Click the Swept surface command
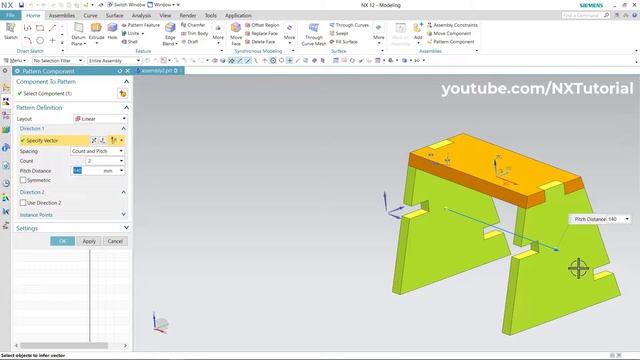Viewport: 640px width, 360px height. [x=339, y=33]
